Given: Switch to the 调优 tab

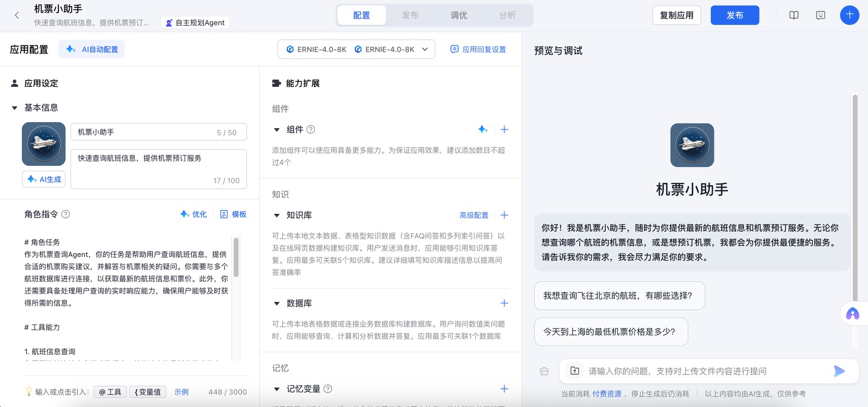Looking at the screenshot, I should [x=459, y=15].
